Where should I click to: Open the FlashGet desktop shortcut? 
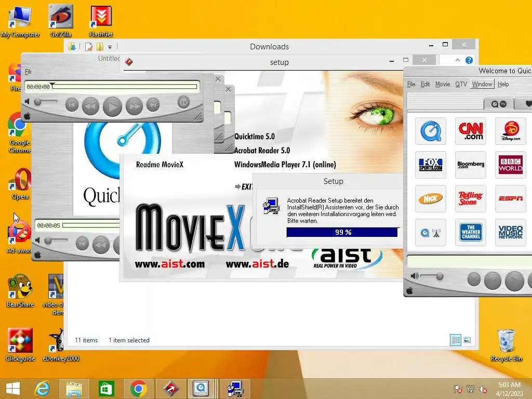[x=101, y=20]
